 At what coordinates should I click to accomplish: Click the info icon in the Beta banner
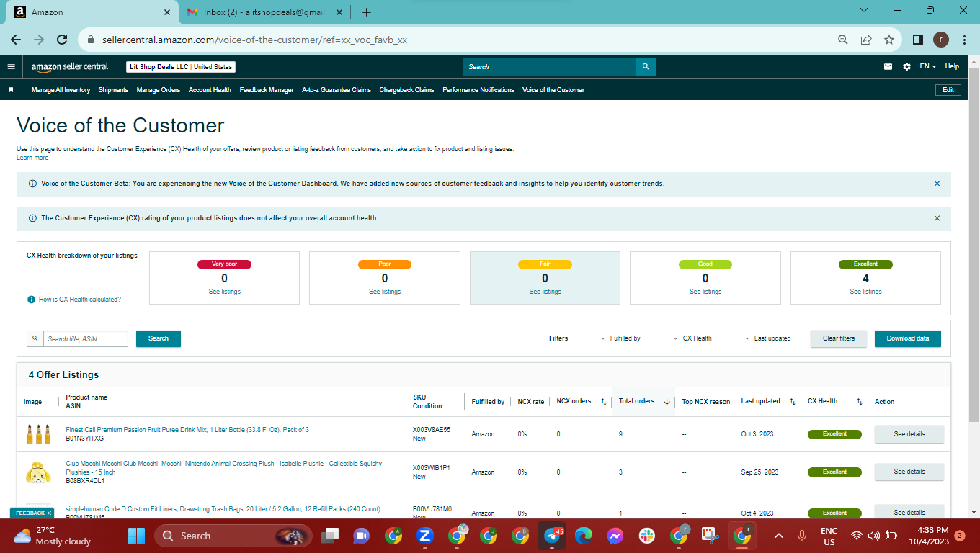(32, 184)
